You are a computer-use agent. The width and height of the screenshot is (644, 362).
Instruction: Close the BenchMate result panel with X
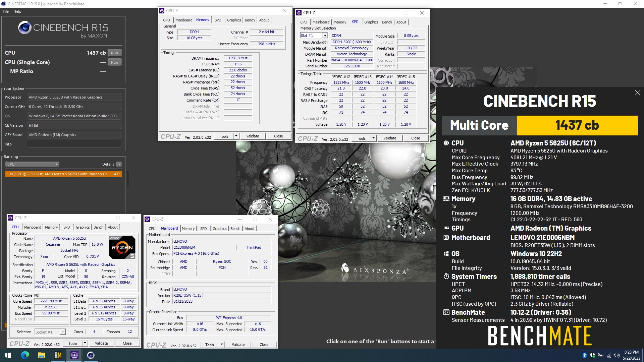638,93
